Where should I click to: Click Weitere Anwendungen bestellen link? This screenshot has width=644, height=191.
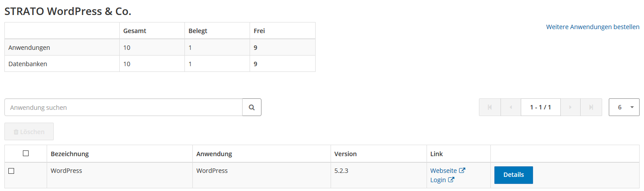point(592,27)
